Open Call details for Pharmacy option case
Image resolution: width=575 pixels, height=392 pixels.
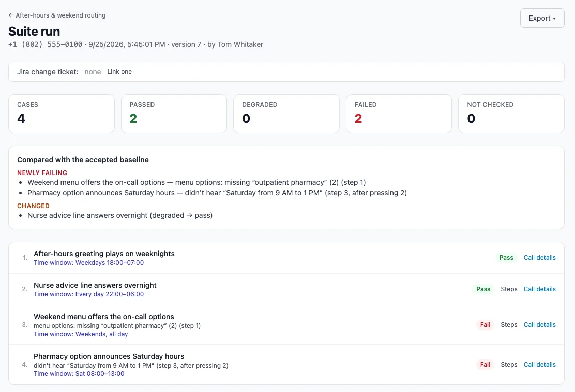point(539,365)
